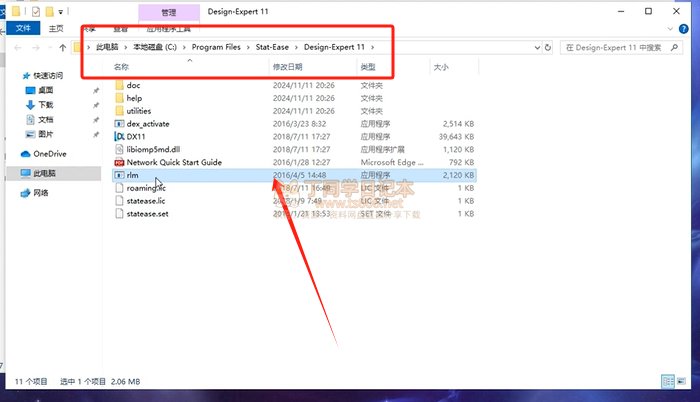Select the dex_activate executable icon
The width and height of the screenshot is (700, 402).
(x=119, y=123)
